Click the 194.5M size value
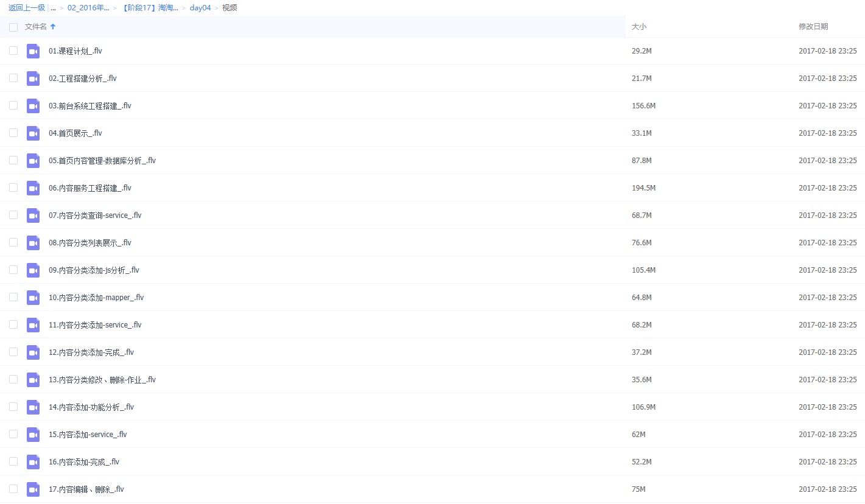 pyautogui.click(x=643, y=188)
